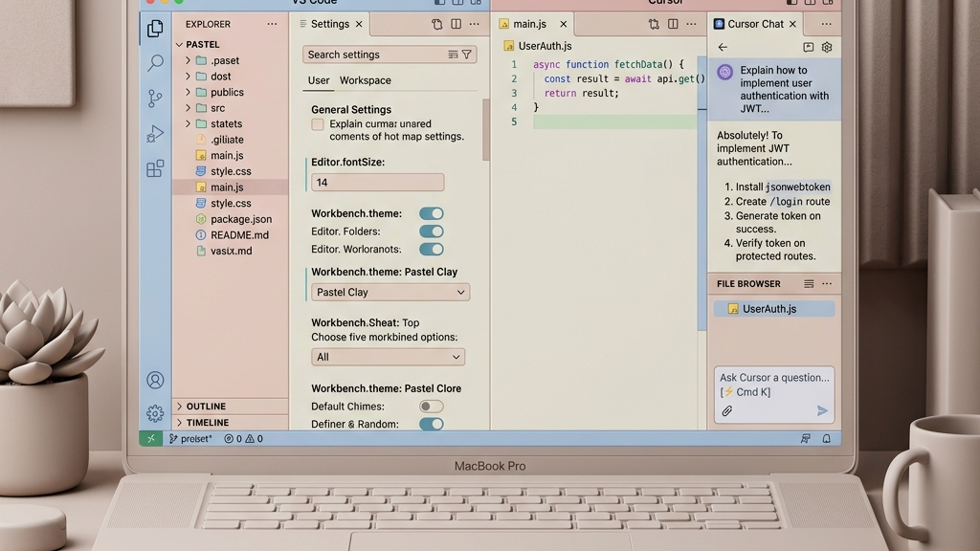Open package.json in Explorer
The width and height of the screenshot is (980, 551).
click(x=240, y=219)
